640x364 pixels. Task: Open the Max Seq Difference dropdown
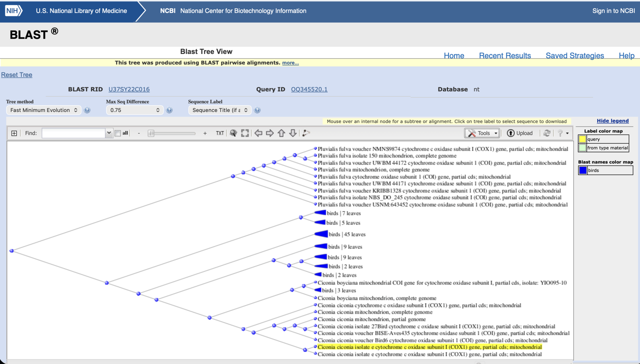pyautogui.click(x=135, y=110)
